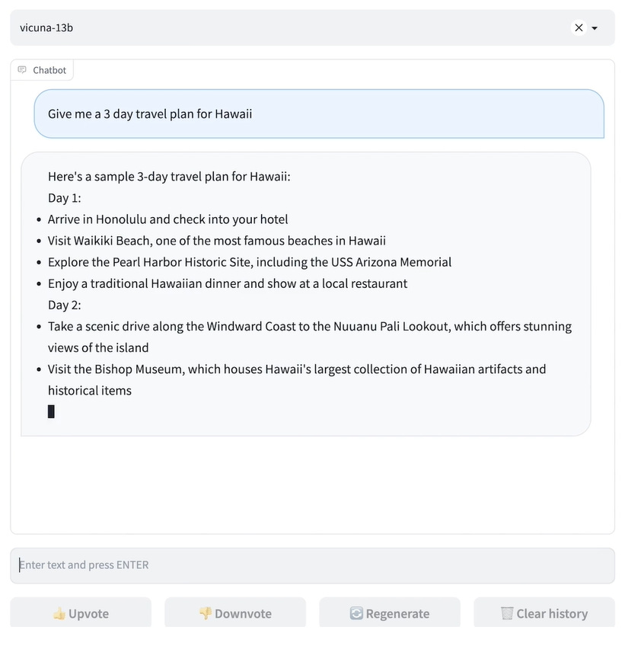Click the dropdown caret next to the model clear icon

coord(594,27)
